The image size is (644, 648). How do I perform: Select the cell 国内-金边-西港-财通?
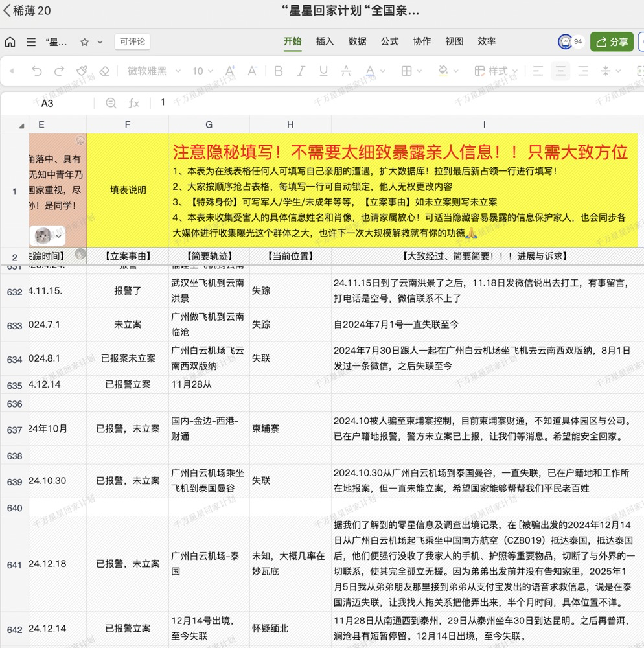coord(209,428)
